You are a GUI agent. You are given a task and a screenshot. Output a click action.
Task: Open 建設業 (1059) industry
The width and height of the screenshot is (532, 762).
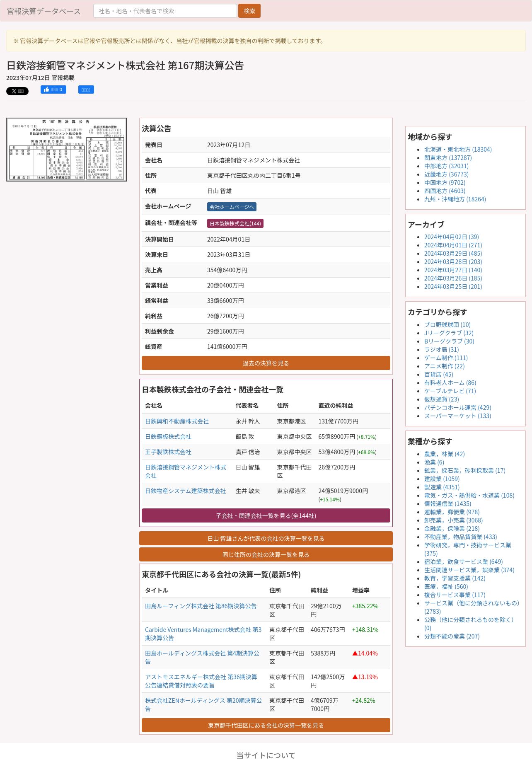[x=442, y=479]
